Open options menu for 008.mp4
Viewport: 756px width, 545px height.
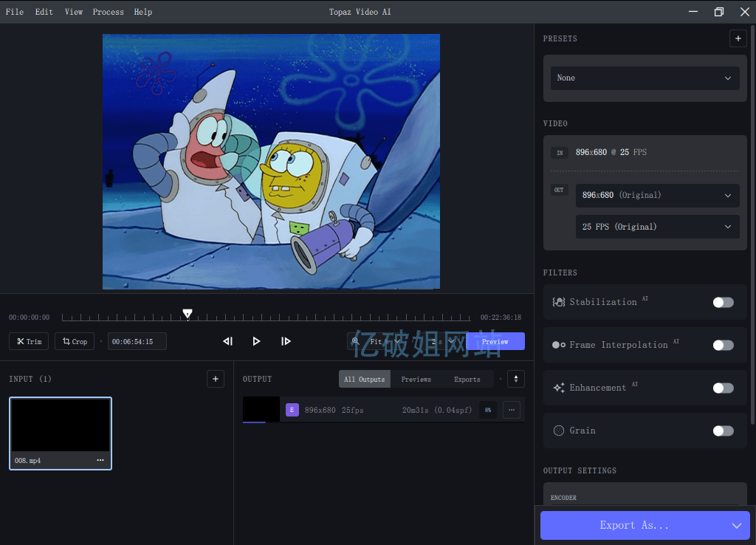tap(100, 460)
